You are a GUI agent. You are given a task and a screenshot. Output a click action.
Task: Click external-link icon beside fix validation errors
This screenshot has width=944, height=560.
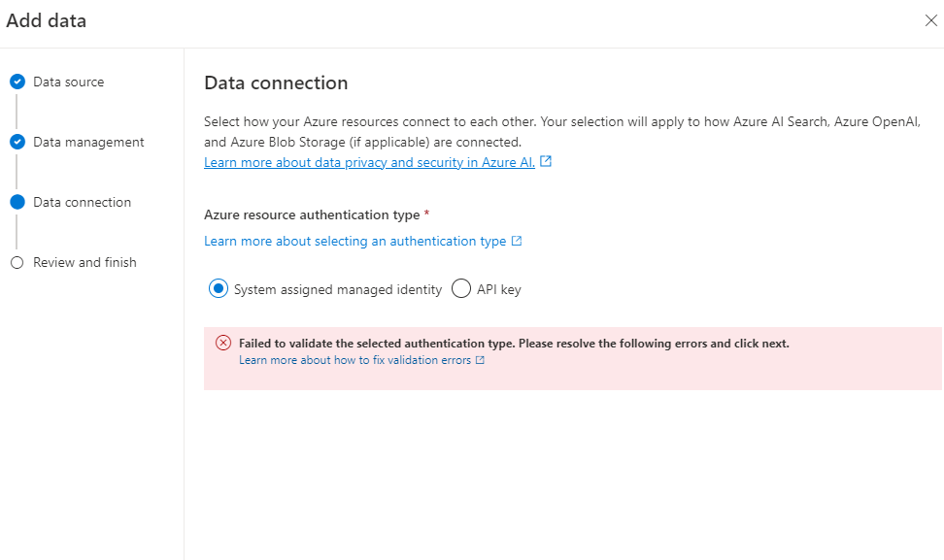480,360
